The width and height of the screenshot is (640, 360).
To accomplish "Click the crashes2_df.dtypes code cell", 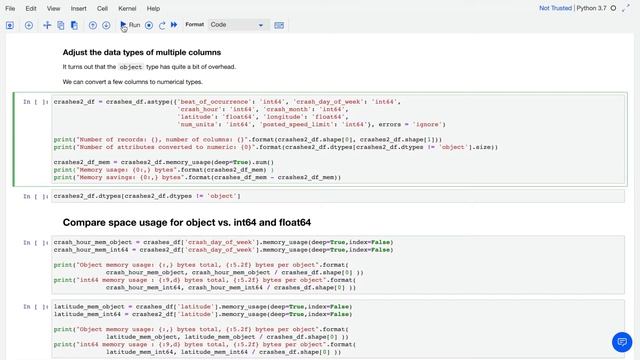I will coord(338,196).
